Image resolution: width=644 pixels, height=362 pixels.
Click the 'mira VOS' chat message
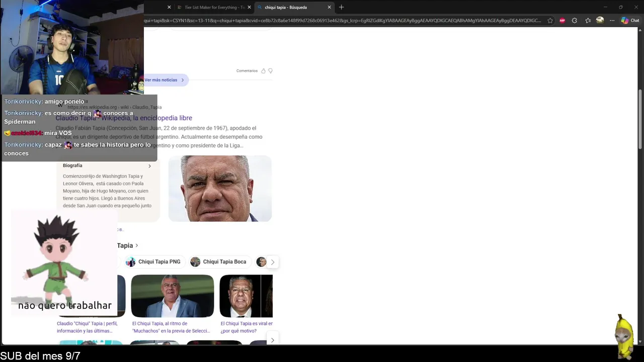click(58, 133)
